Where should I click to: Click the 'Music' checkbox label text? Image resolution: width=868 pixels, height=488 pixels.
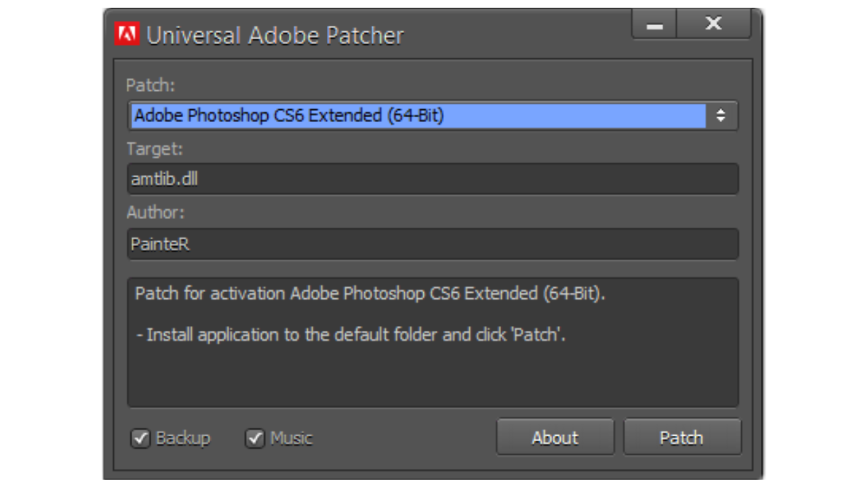point(292,439)
